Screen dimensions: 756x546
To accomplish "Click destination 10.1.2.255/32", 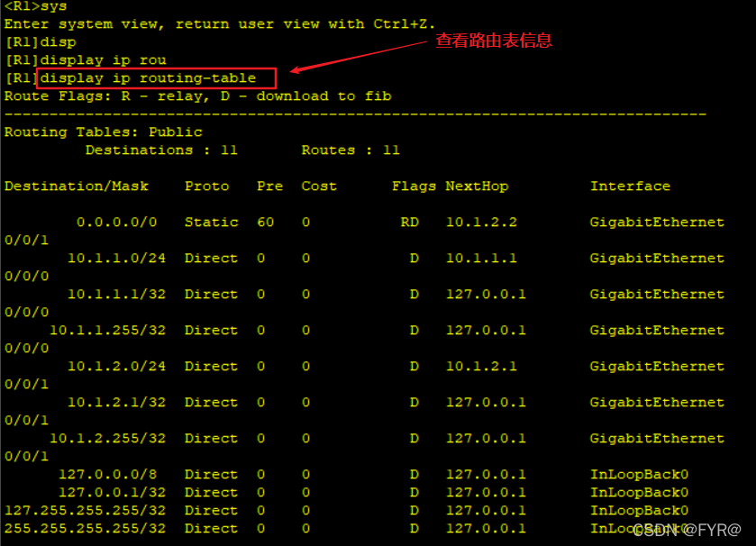I will 107,439.
